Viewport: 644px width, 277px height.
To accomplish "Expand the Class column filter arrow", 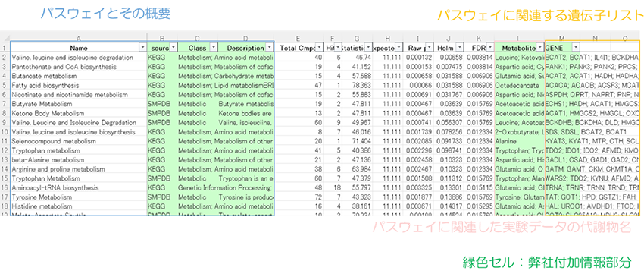I will 213,47.
